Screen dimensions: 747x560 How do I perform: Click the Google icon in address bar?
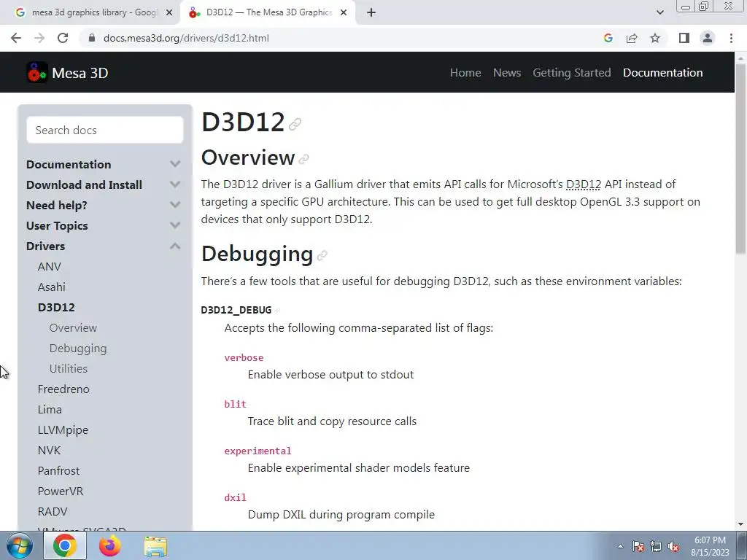tap(608, 38)
